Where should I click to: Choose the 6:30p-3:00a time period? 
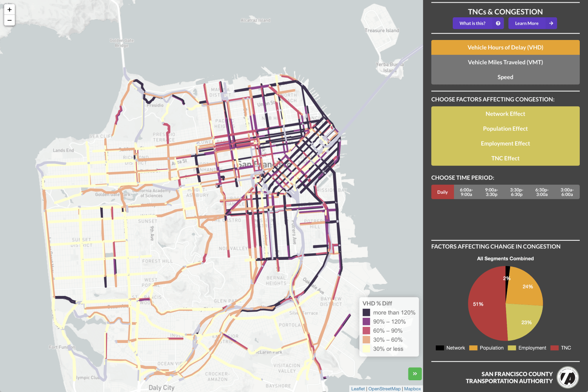pyautogui.click(x=541, y=192)
